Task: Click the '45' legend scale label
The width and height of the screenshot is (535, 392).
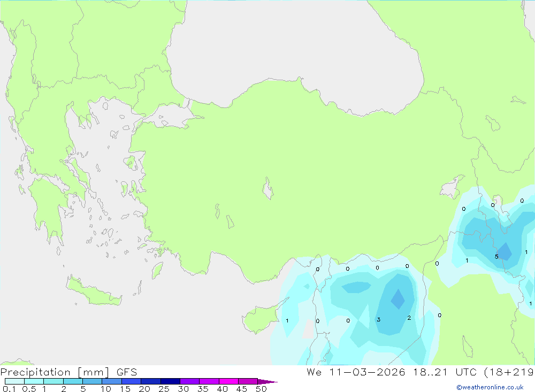Action: 242,389
